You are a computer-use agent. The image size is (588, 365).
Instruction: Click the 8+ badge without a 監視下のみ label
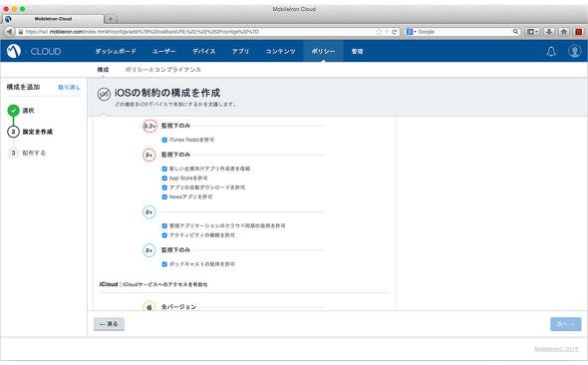coord(149,212)
